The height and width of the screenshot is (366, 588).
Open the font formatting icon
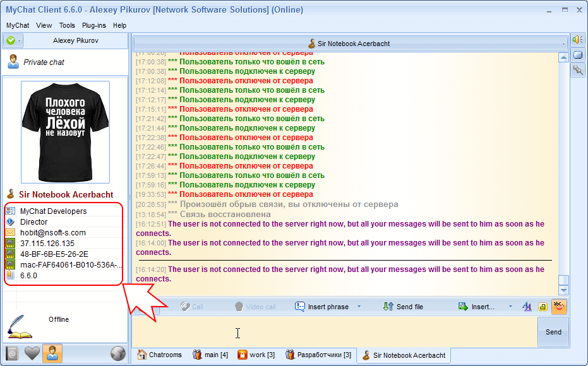(x=527, y=307)
